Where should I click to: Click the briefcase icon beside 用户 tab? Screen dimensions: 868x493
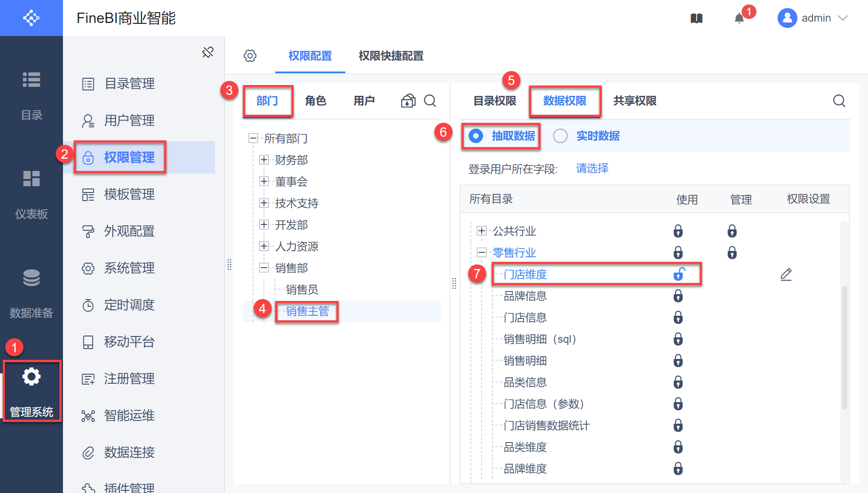click(x=408, y=101)
